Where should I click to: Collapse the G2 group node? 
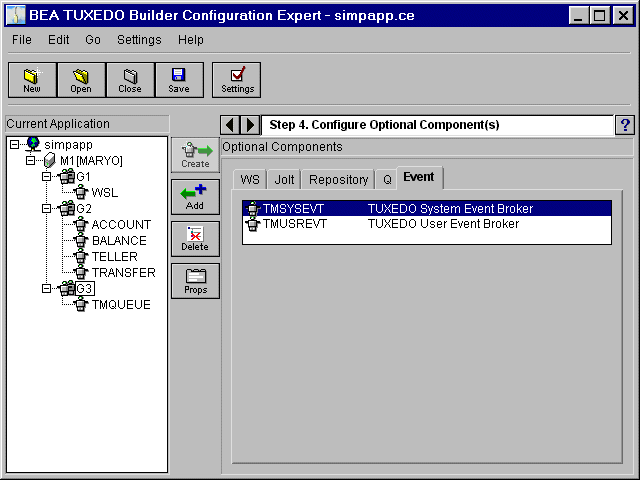coord(47,209)
